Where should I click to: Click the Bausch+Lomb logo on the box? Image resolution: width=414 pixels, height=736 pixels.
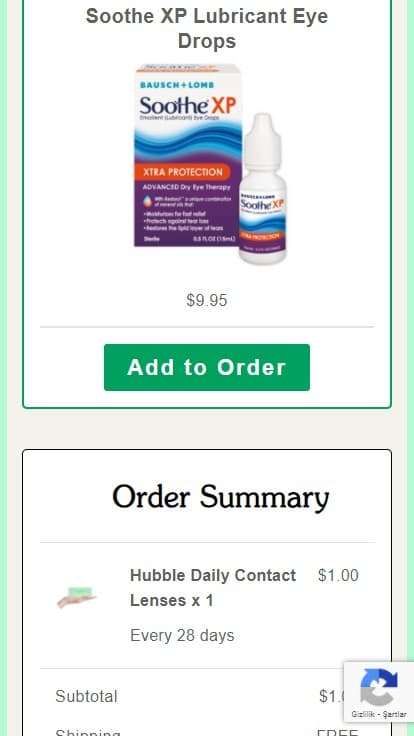177,85
